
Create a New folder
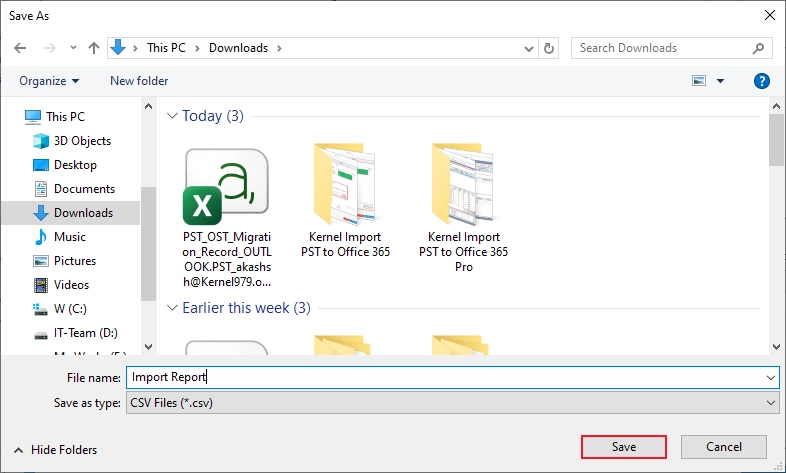pyautogui.click(x=139, y=81)
